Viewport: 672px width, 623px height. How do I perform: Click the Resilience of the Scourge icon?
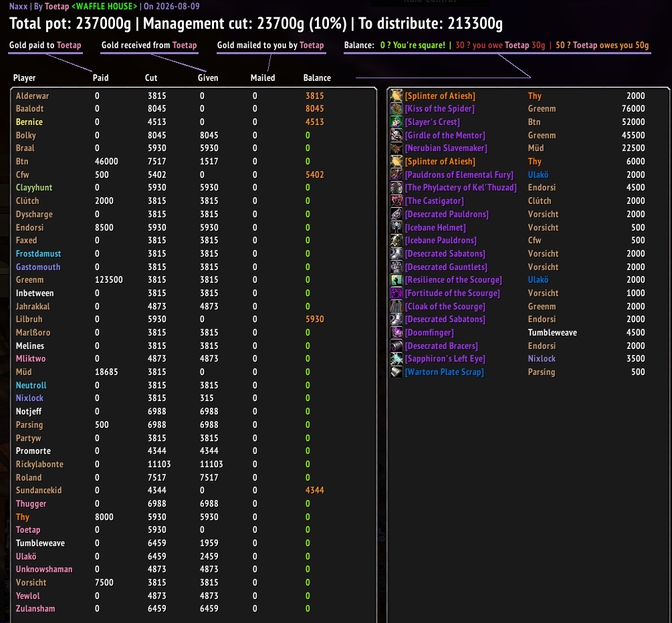coord(397,280)
